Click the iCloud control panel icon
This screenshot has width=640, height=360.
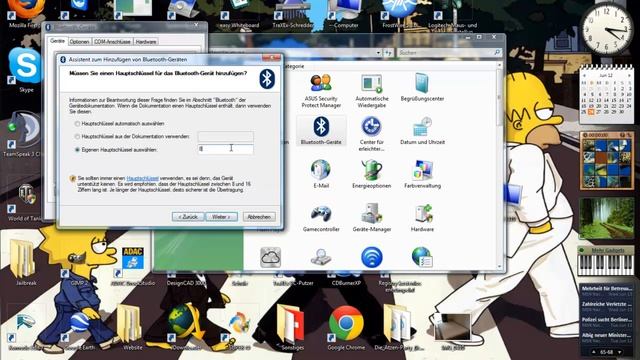[x=270, y=258]
